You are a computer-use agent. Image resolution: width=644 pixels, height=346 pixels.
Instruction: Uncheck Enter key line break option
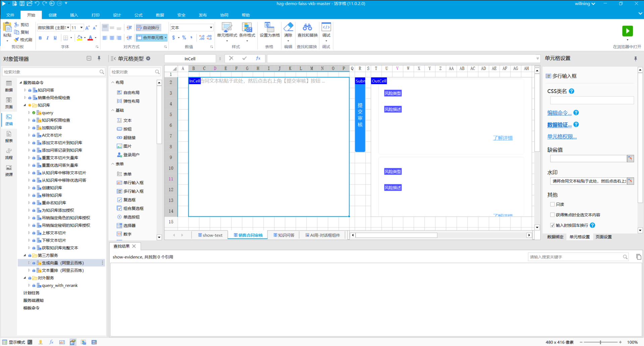(x=552, y=225)
